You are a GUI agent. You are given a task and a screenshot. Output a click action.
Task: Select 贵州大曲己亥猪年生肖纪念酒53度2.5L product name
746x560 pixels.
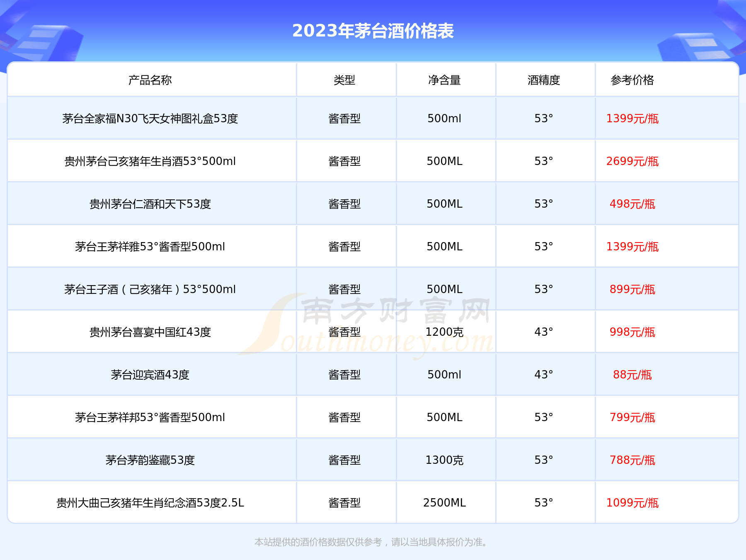(150, 503)
